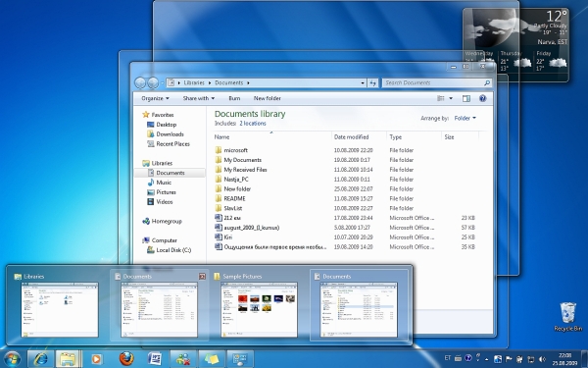Screen dimensions: 588x368
Task: Open the 2 locations link
Action: [253, 124]
